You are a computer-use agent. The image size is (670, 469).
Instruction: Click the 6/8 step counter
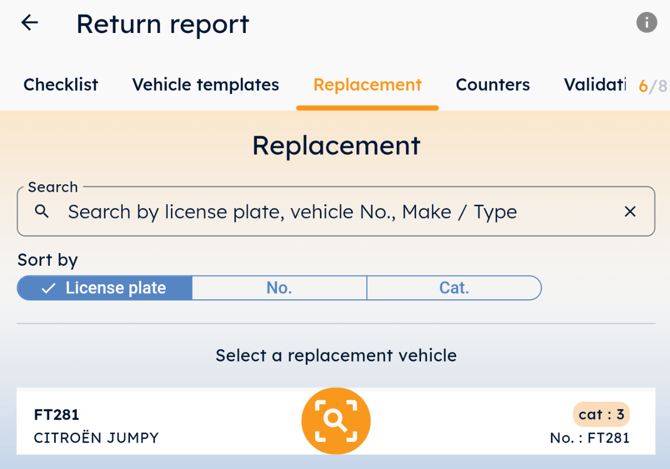tap(652, 86)
